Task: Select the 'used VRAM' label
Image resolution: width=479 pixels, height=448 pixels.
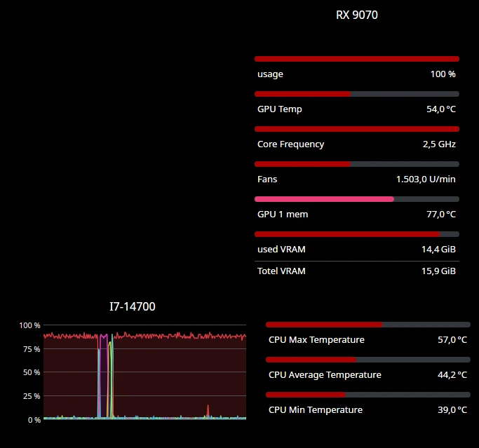Action: click(x=281, y=249)
